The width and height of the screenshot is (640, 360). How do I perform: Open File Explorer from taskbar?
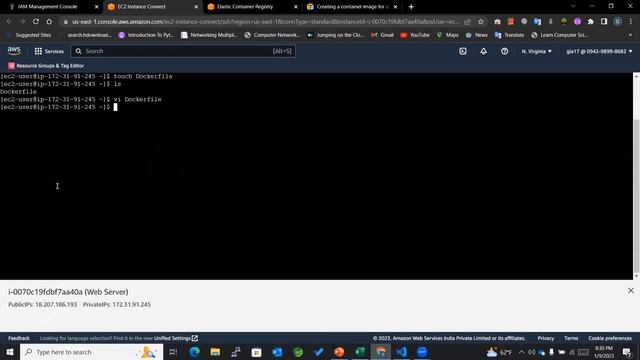(x=215, y=352)
